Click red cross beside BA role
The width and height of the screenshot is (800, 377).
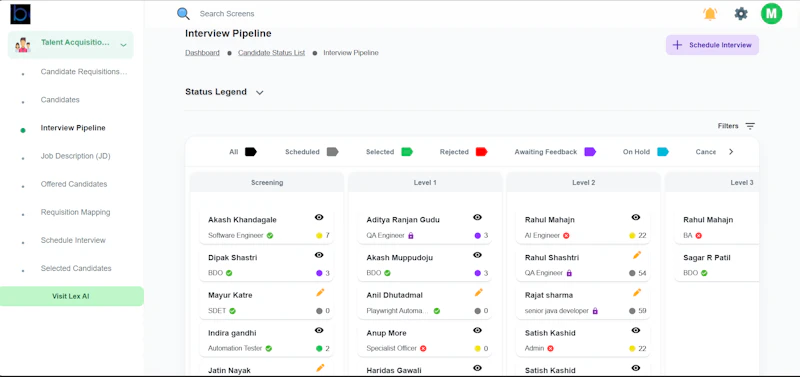click(698, 236)
